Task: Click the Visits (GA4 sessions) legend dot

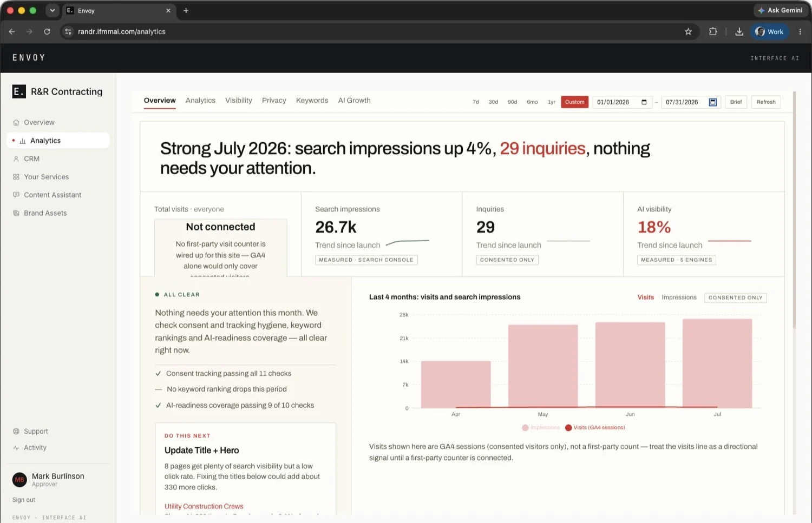Action: pyautogui.click(x=568, y=428)
